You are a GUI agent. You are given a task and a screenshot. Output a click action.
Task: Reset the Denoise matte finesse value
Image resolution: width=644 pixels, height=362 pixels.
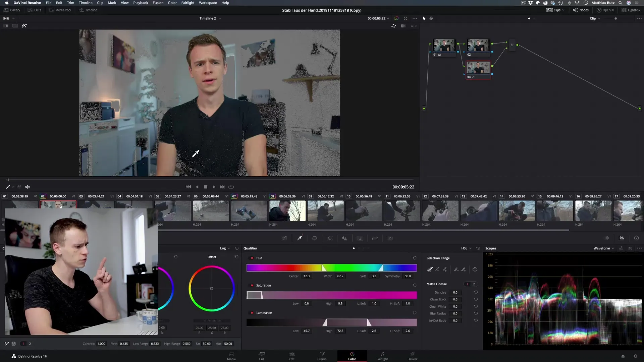[x=476, y=292]
